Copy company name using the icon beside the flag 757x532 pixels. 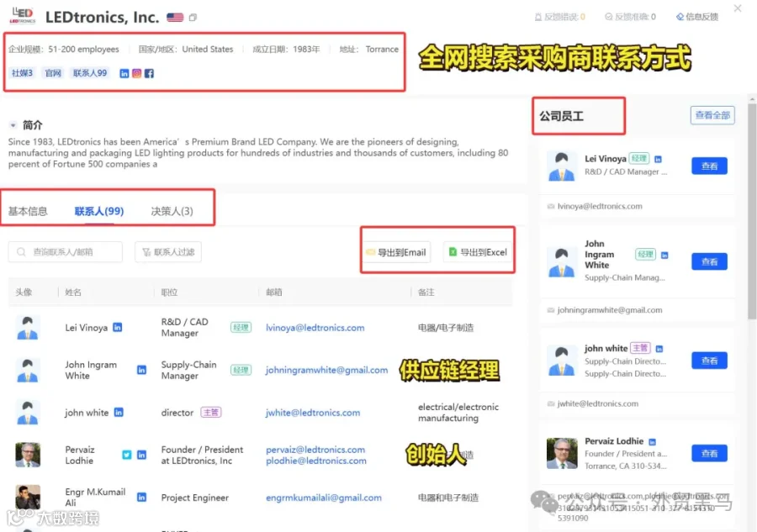coord(193,18)
